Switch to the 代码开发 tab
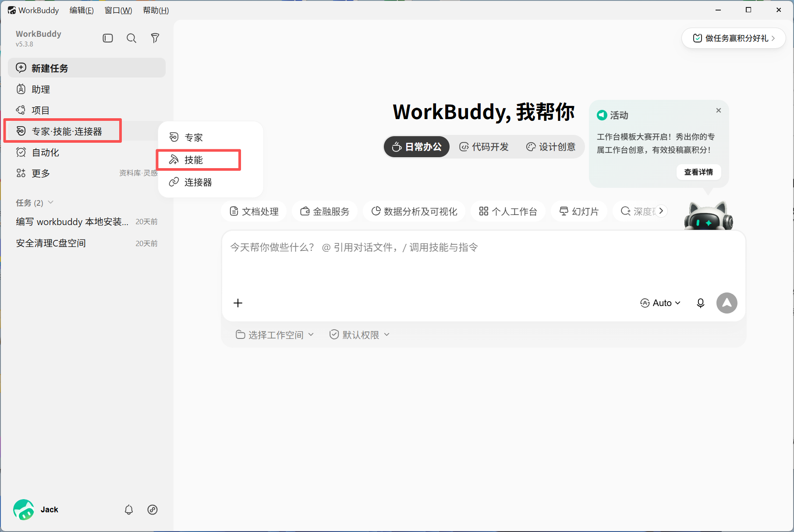 click(x=484, y=147)
